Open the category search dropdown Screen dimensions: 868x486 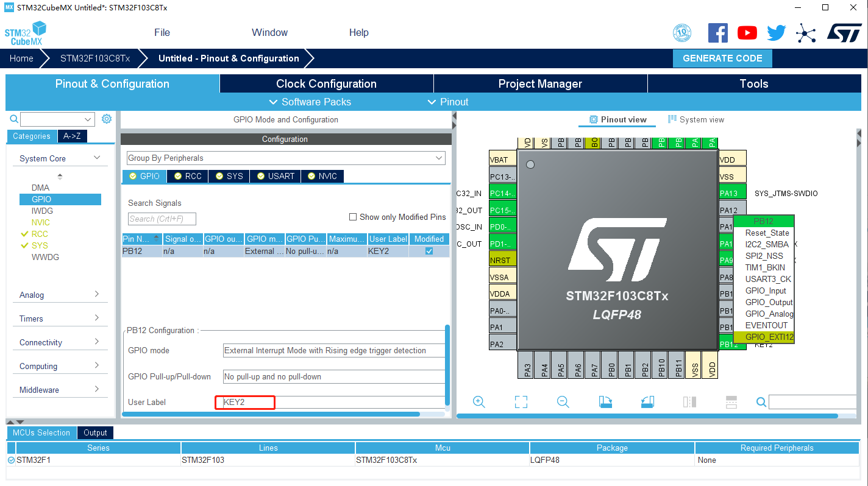(88, 119)
